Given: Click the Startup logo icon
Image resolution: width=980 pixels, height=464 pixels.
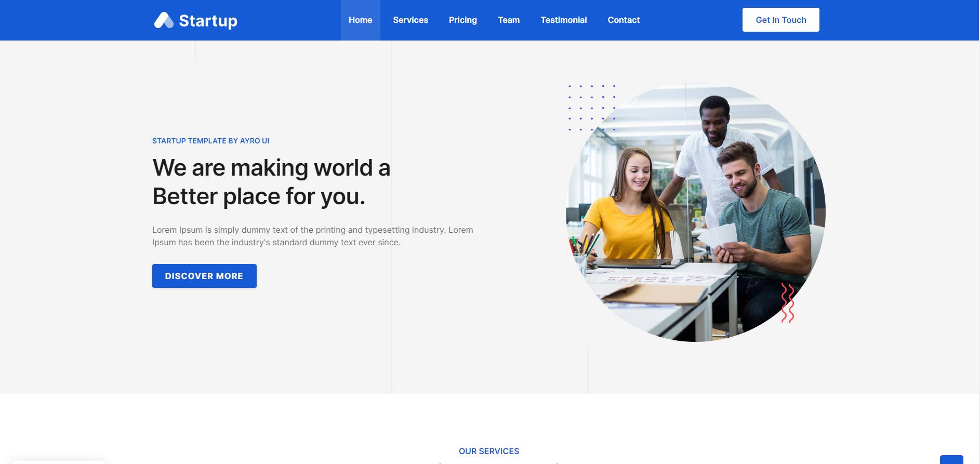Looking at the screenshot, I should tap(164, 20).
